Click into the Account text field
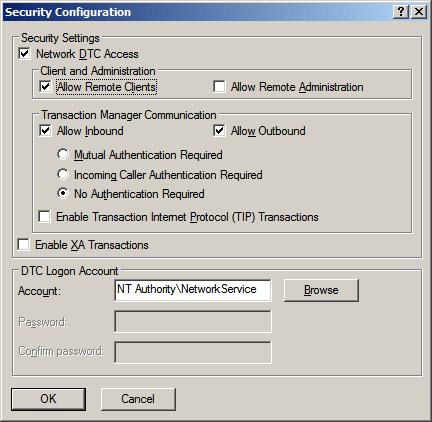Image resolution: width=432 pixels, height=422 pixels. pyautogui.click(x=193, y=290)
